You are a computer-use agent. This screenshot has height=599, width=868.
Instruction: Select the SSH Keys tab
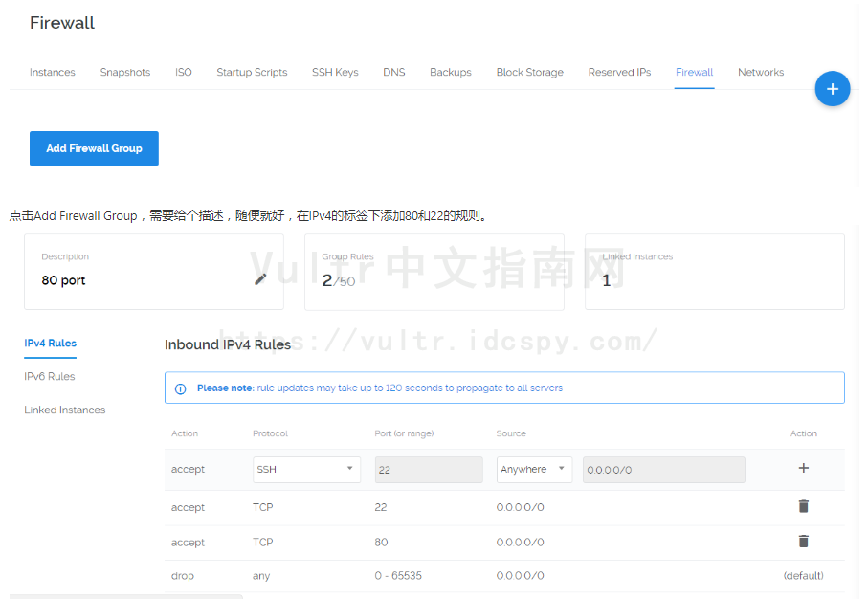[x=335, y=72]
